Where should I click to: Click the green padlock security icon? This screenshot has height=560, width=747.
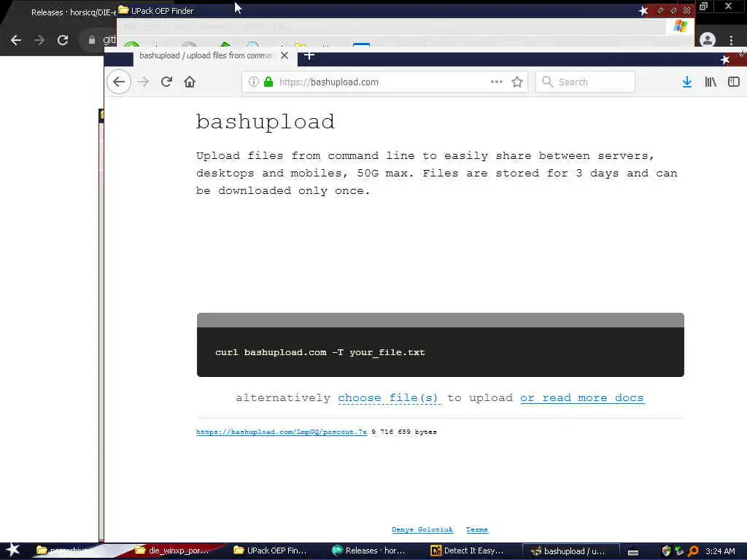click(268, 82)
